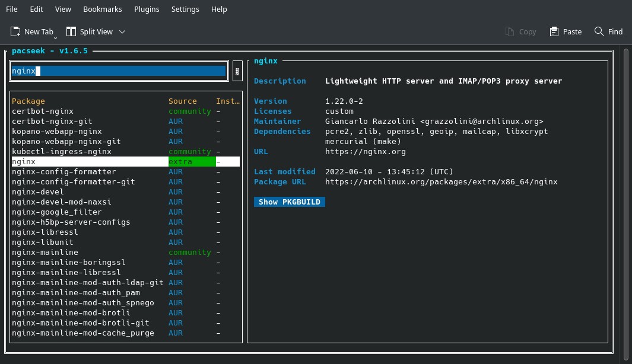Click the mercurial (make) dependency text
The height and width of the screenshot is (364, 632).
363,141
